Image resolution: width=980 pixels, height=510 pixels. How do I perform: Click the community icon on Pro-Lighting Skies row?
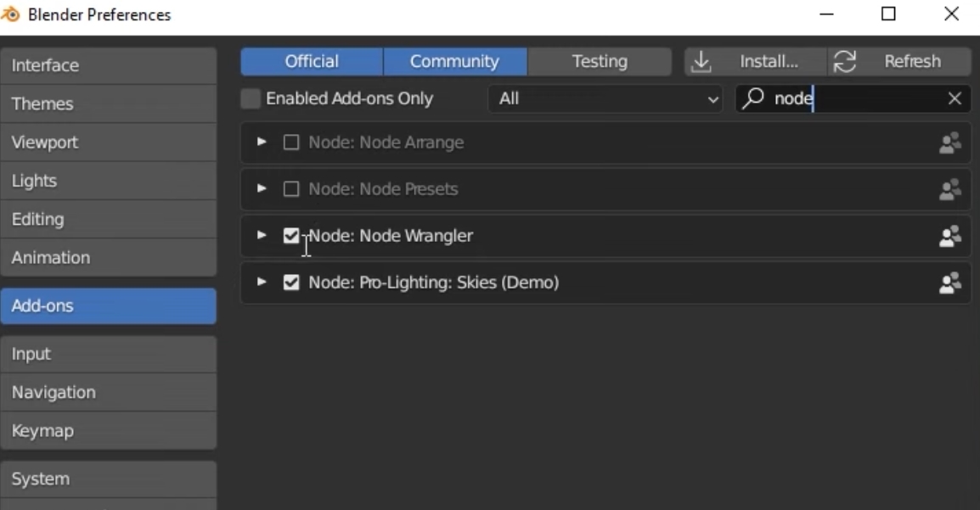pyautogui.click(x=949, y=283)
